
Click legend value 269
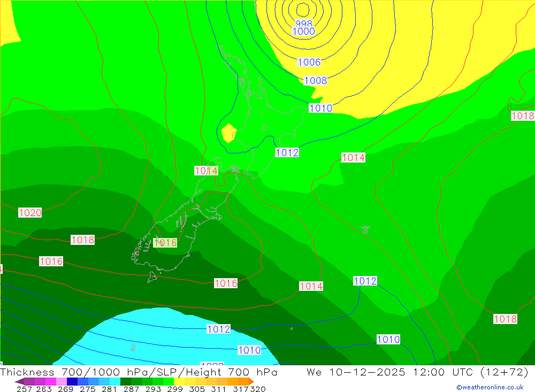(65, 389)
